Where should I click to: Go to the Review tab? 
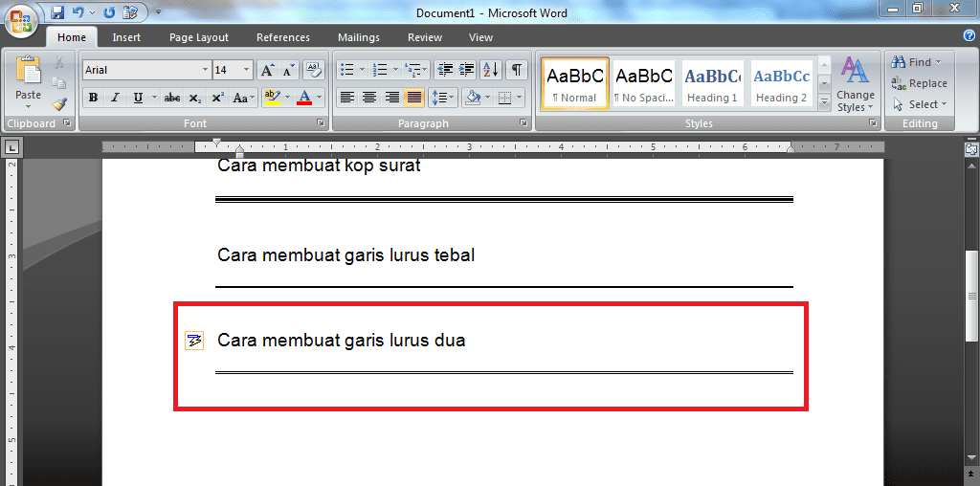[x=425, y=37]
